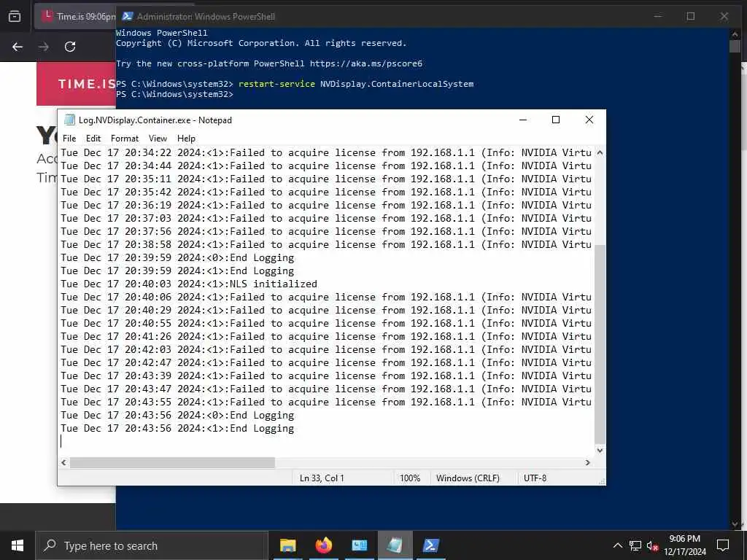747x560 pixels.
Task: Click the 20:34:22 failed license line
Action: tap(326, 152)
